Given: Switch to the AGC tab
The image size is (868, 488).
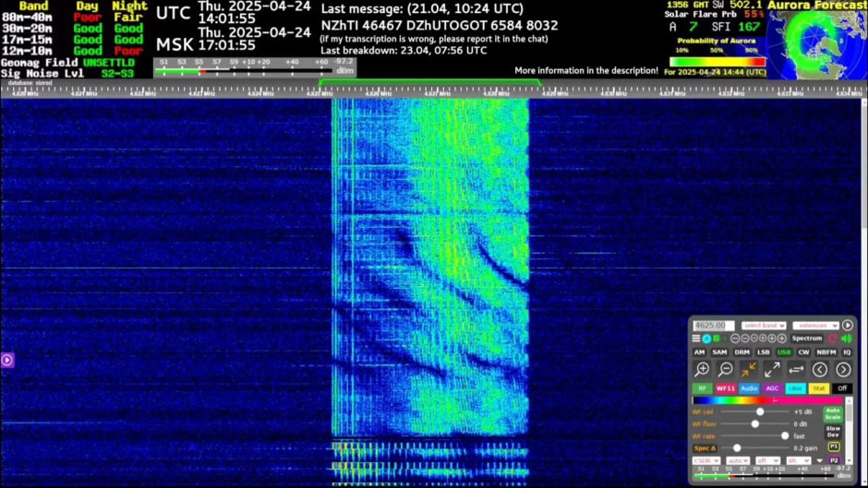Looking at the screenshot, I should pyautogui.click(x=772, y=388).
